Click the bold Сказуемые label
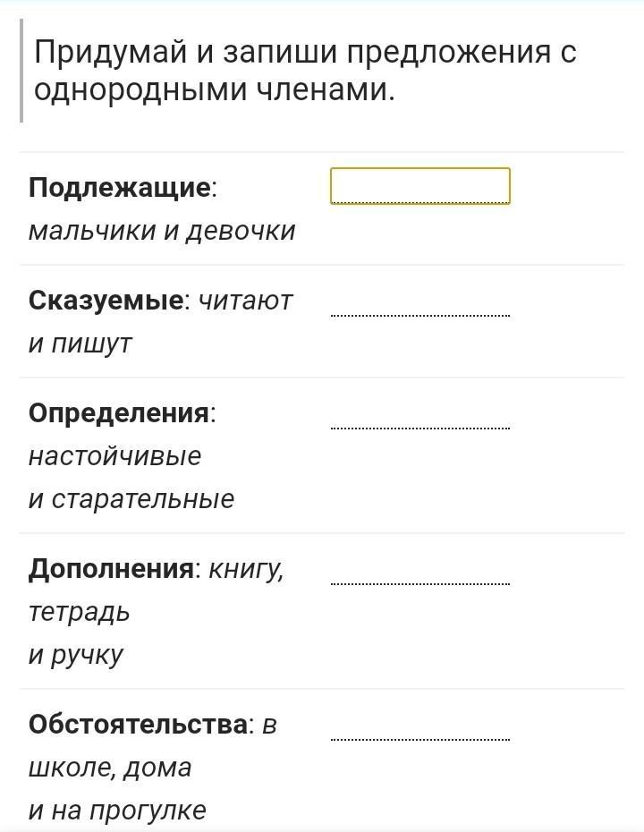Screen dimensions: 644x832 pyautogui.click(x=106, y=301)
